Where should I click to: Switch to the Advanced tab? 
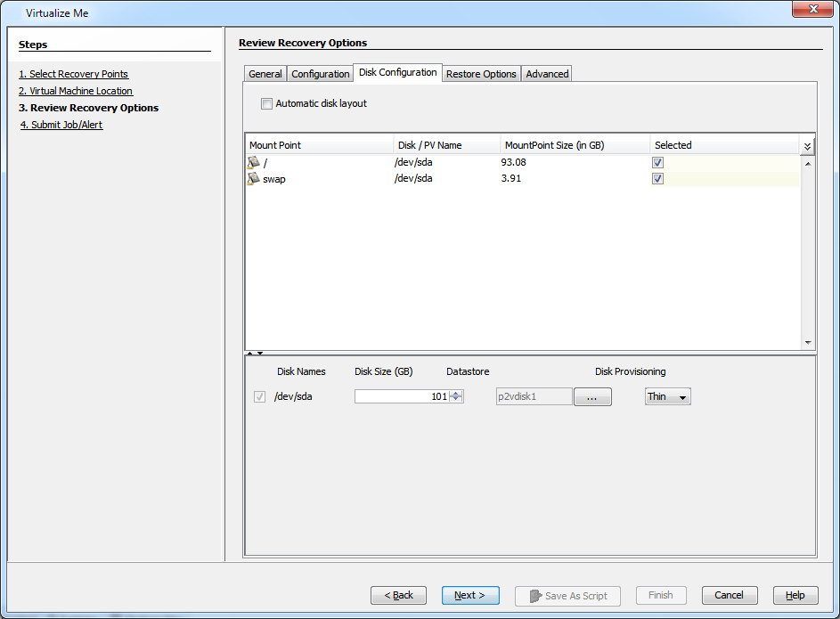point(547,74)
